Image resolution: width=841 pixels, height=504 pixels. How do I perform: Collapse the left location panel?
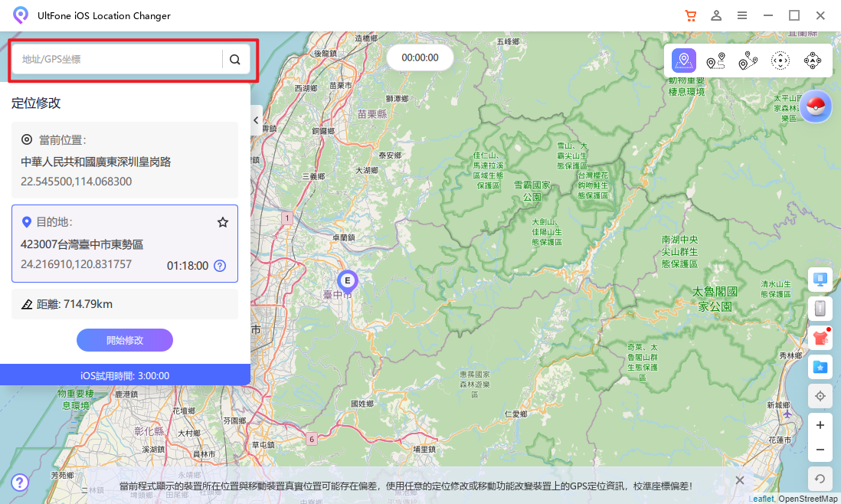256,120
